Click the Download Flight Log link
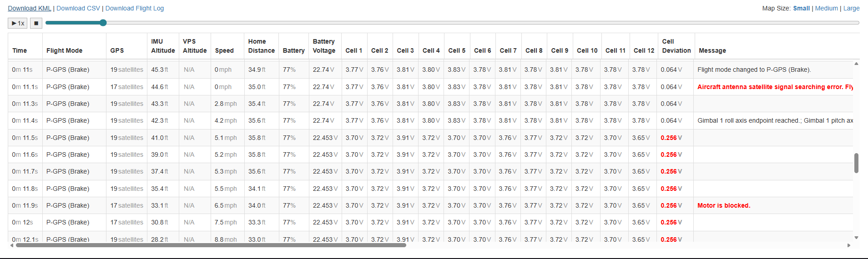The width and height of the screenshot is (868, 259). (x=135, y=8)
